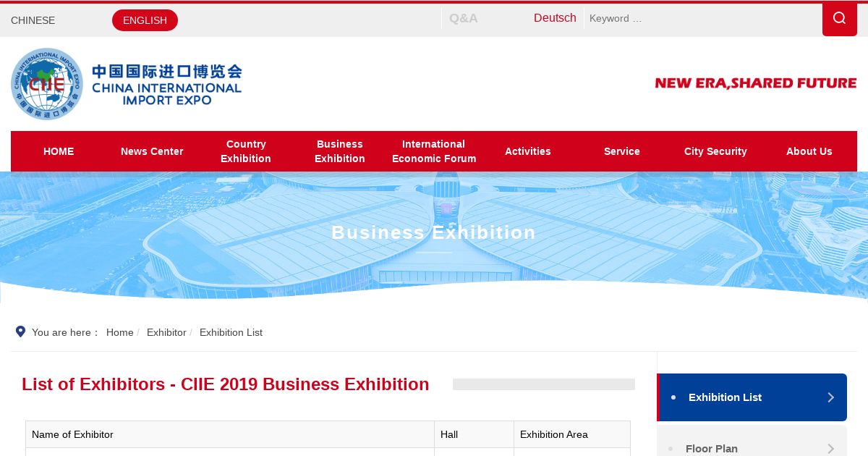Select Exhibition List in the sidebar
The width and height of the screenshot is (868, 456).
752,397
